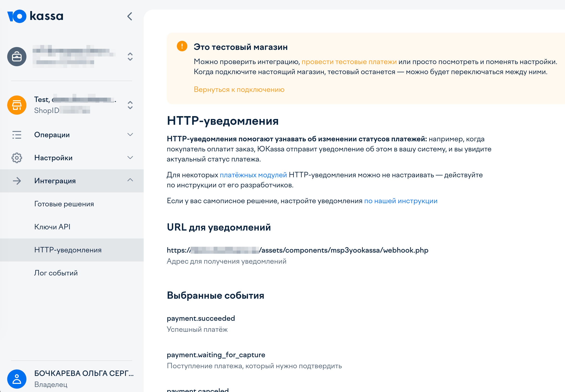Click 'Вернуться к подключению' link
Screen dimensions: 565x392
[239, 89]
